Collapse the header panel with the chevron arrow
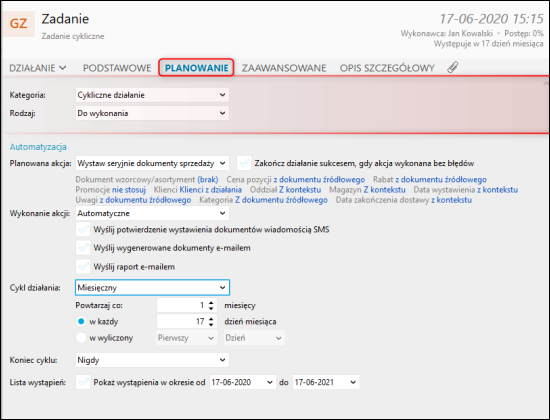The height and width of the screenshot is (420, 550). [x=545, y=84]
